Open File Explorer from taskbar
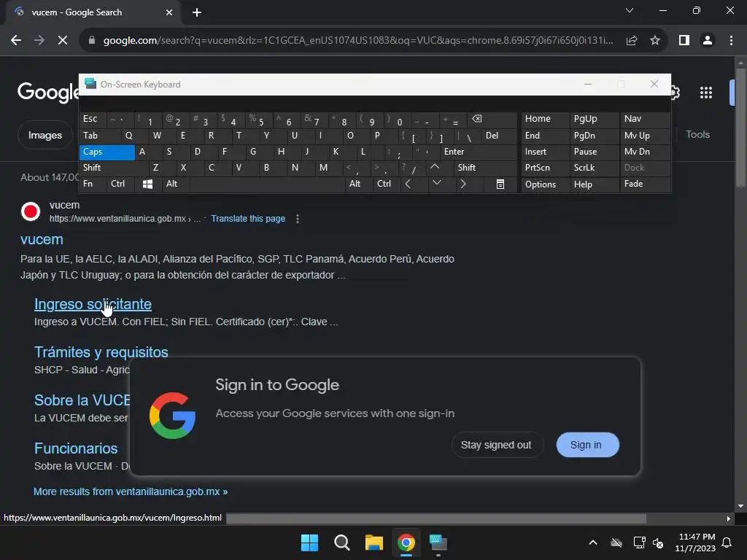This screenshot has height=560, width=747. 374,542
